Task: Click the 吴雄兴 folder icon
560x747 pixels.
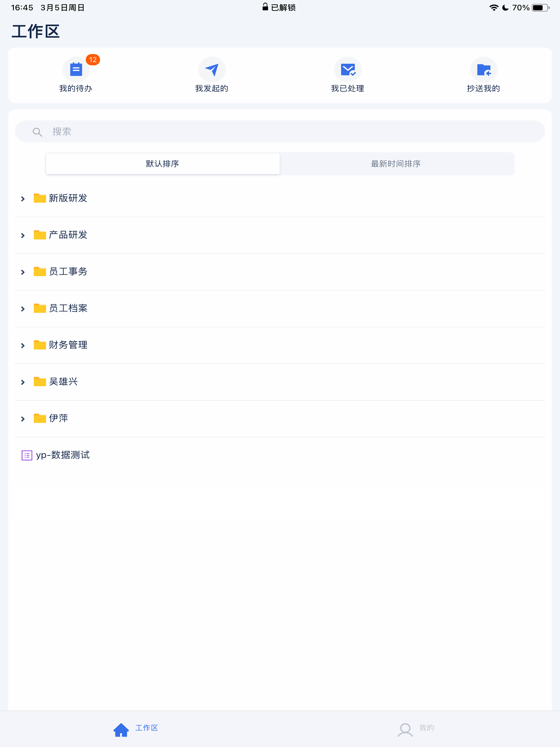Action: (40, 382)
